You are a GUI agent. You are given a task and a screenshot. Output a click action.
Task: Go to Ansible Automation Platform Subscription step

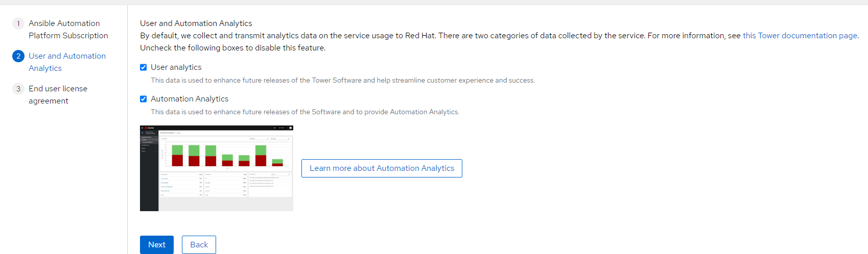[68, 30]
